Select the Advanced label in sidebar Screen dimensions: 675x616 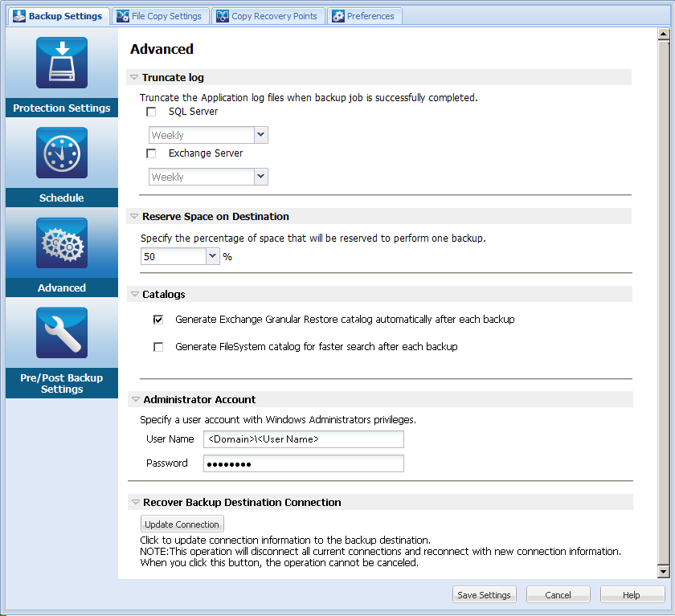[62, 288]
